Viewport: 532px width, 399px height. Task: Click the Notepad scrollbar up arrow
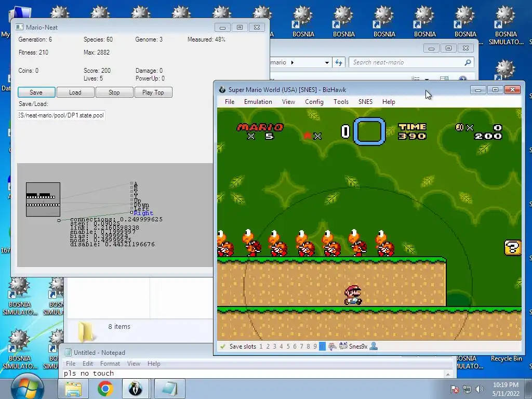coord(448,374)
